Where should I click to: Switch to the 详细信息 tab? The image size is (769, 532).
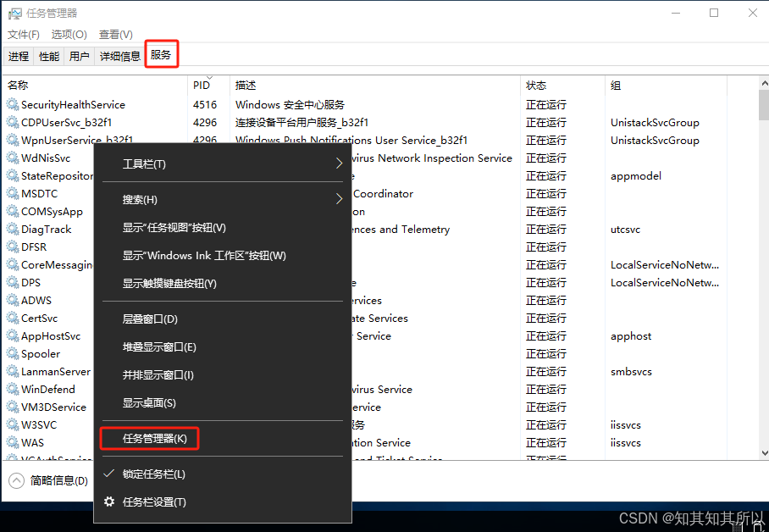pyautogui.click(x=120, y=56)
